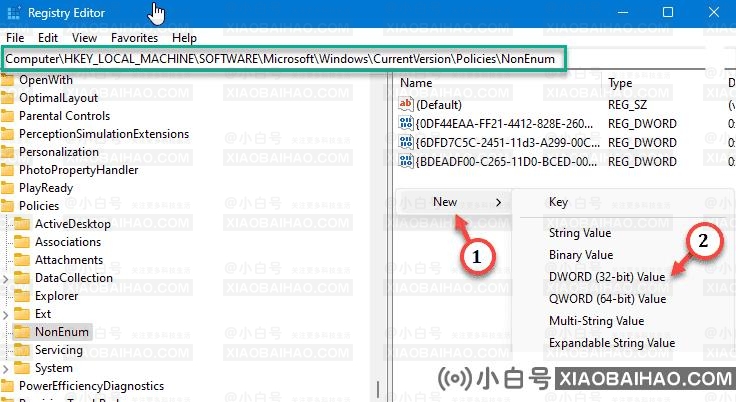Select the OpenWith folder icon
736x402 pixels.
8,80
